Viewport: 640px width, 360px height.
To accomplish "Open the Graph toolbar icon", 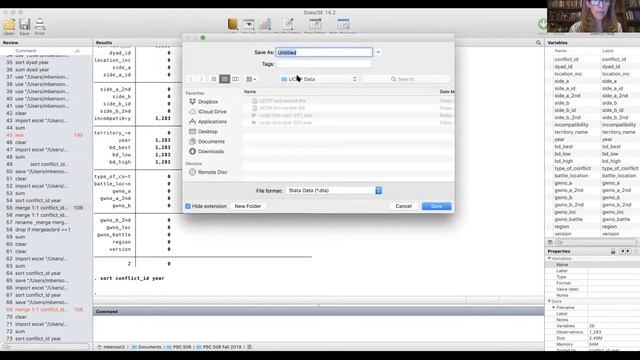I will pyautogui.click(x=264, y=24).
